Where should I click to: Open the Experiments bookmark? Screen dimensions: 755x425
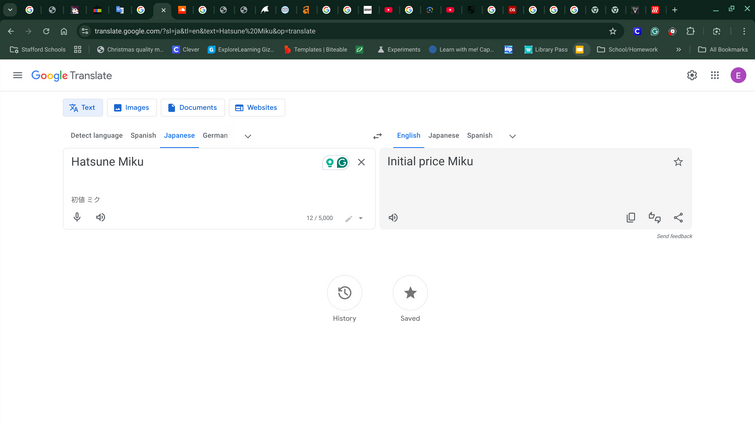coord(399,50)
